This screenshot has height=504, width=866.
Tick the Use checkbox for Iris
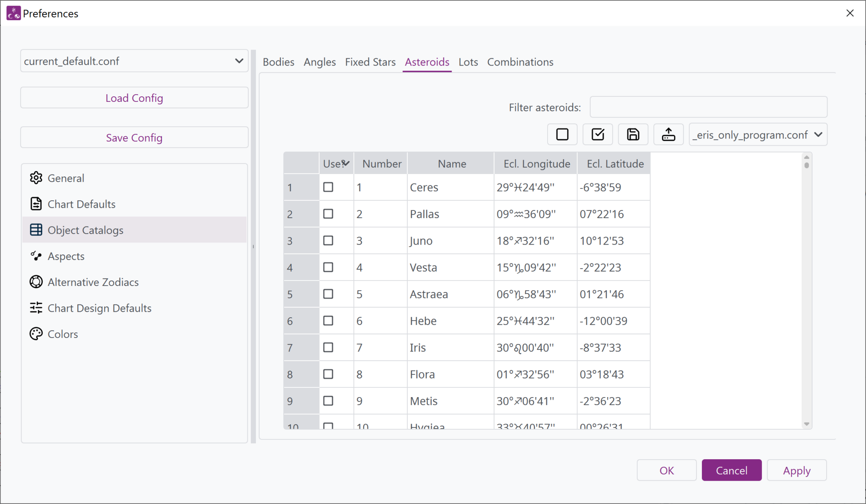tap(329, 347)
